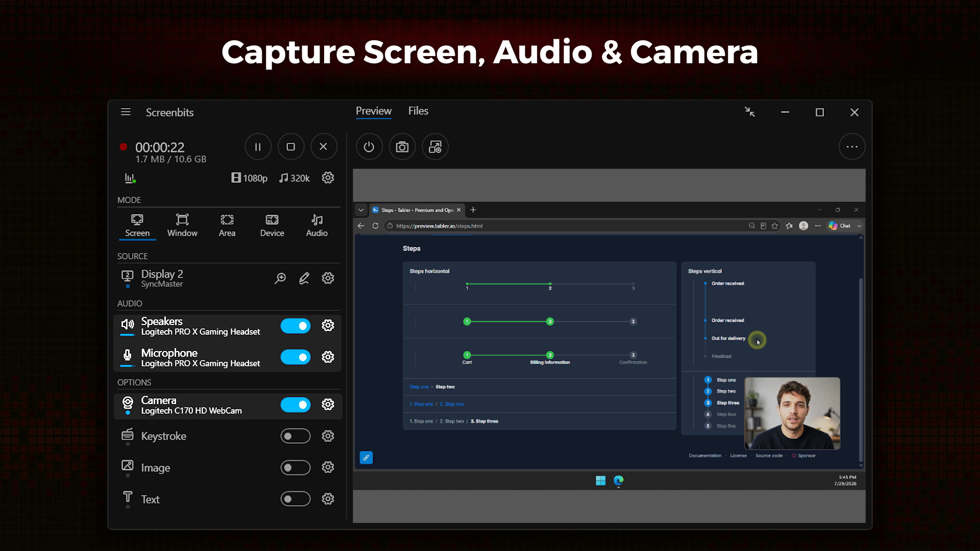Open Speakers settings gear
Viewport: 980px width, 551px height.
pos(328,325)
